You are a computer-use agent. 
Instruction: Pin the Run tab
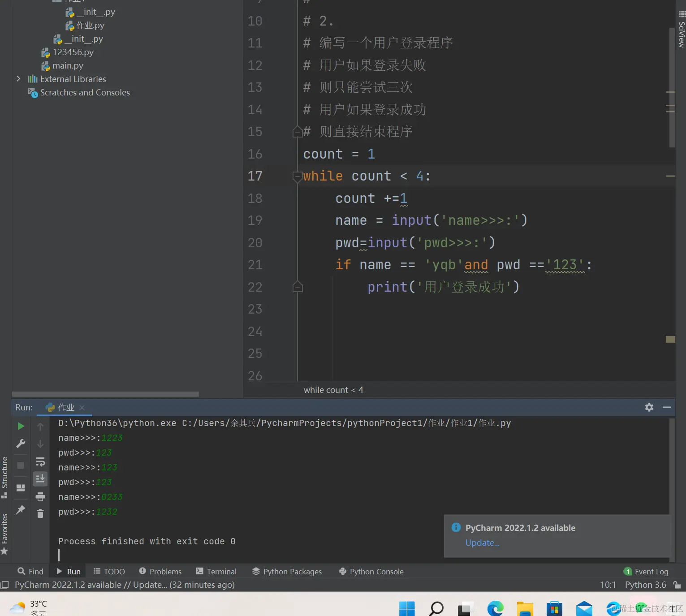tap(21, 510)
